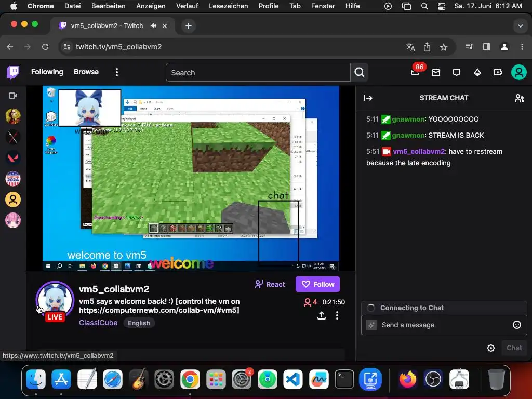Expand Chrome tab search chevron
The image size is (532, 399).
click(520, 26)
